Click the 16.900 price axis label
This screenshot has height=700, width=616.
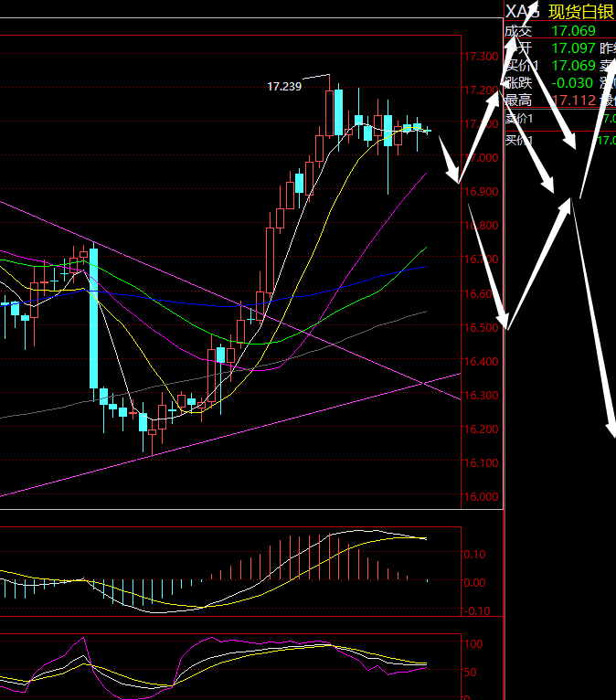[482, 192]
